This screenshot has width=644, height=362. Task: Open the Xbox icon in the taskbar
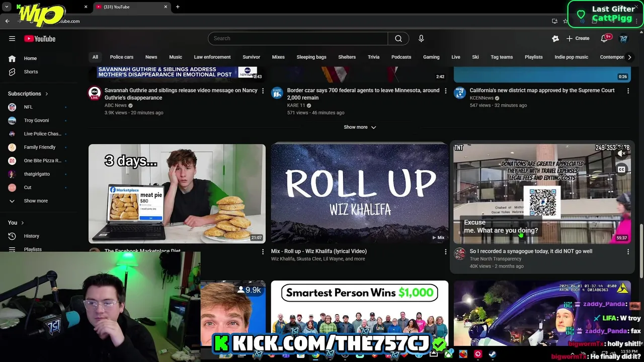click(x=448, y=354)
